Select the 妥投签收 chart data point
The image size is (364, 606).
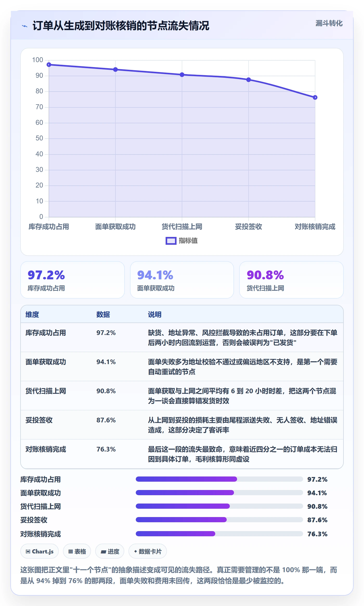[249, 80]
